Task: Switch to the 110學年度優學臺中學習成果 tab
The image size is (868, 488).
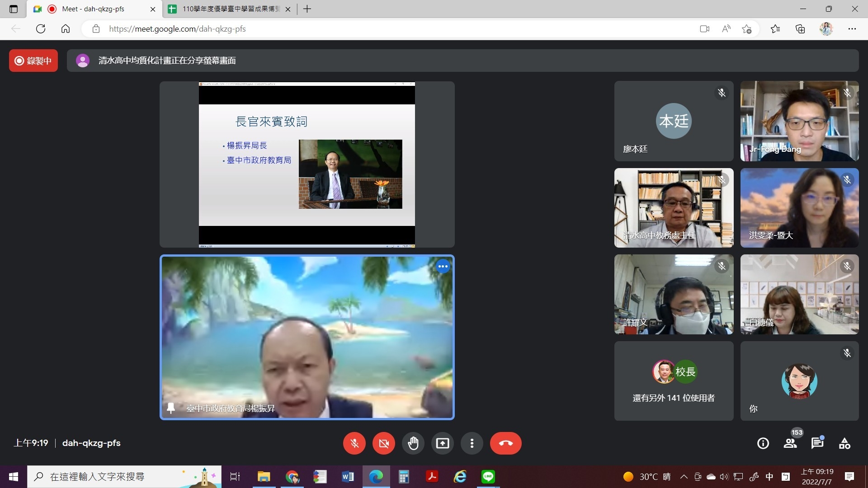Action: click(x=231, y=9)
